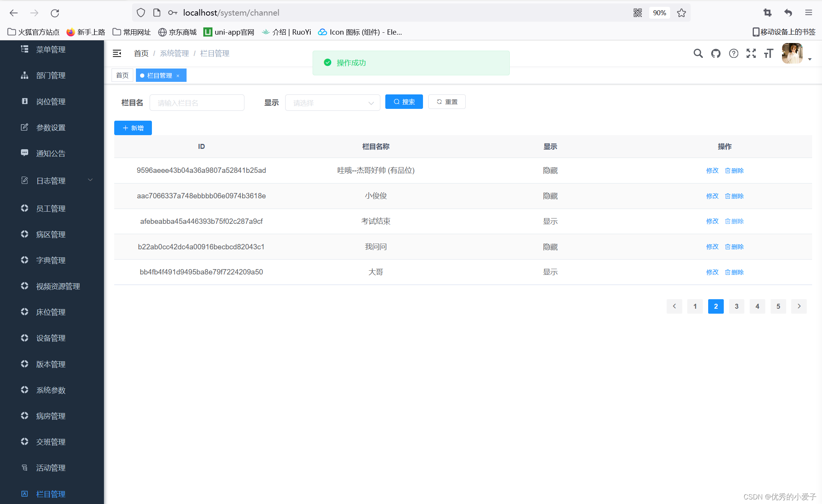Click the browser QR code icon
The width and height of the screenshot is (822, 504).
tap(638, 13)
